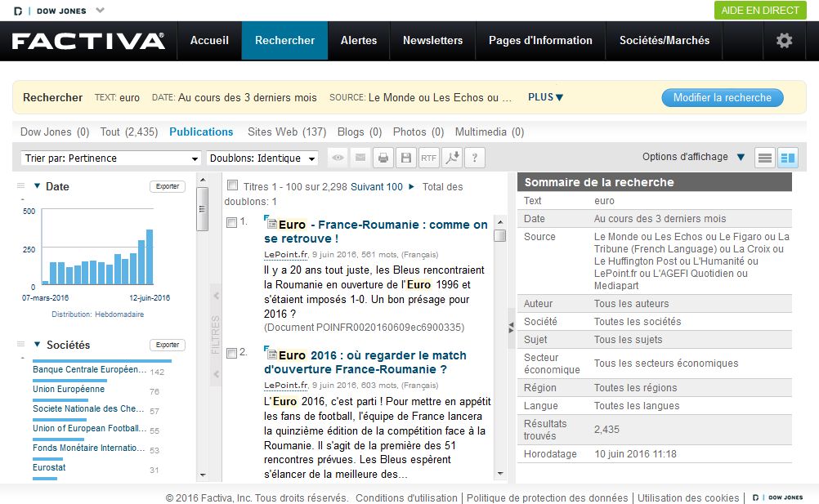Open the 'Doublons: Identique' dropdown
This screenshot has width=819, height=504.
[x=263, y=158]
